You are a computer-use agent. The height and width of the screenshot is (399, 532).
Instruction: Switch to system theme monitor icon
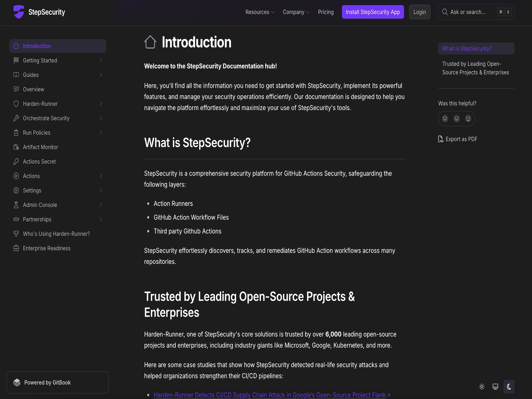495,387
